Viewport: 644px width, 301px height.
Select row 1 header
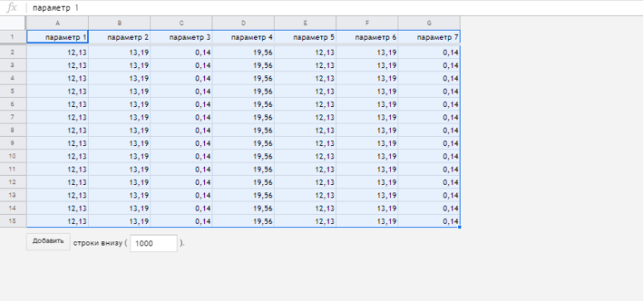[x=12, y=37]
